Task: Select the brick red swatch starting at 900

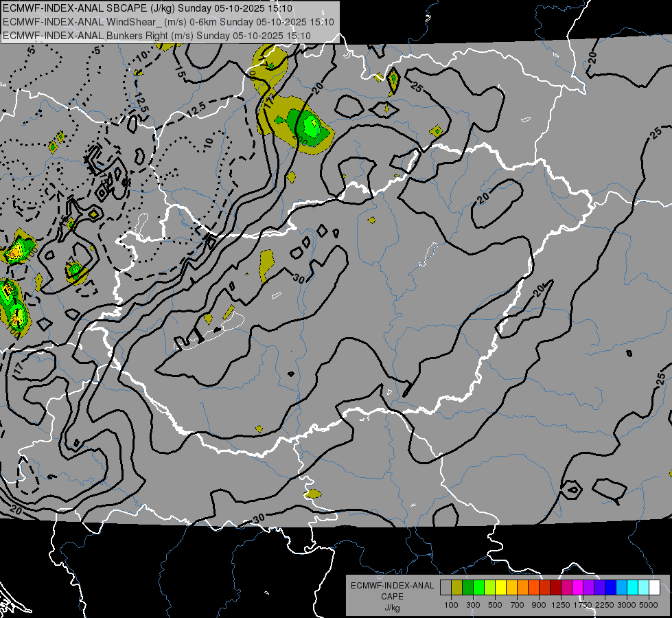Action: [545, 587]
